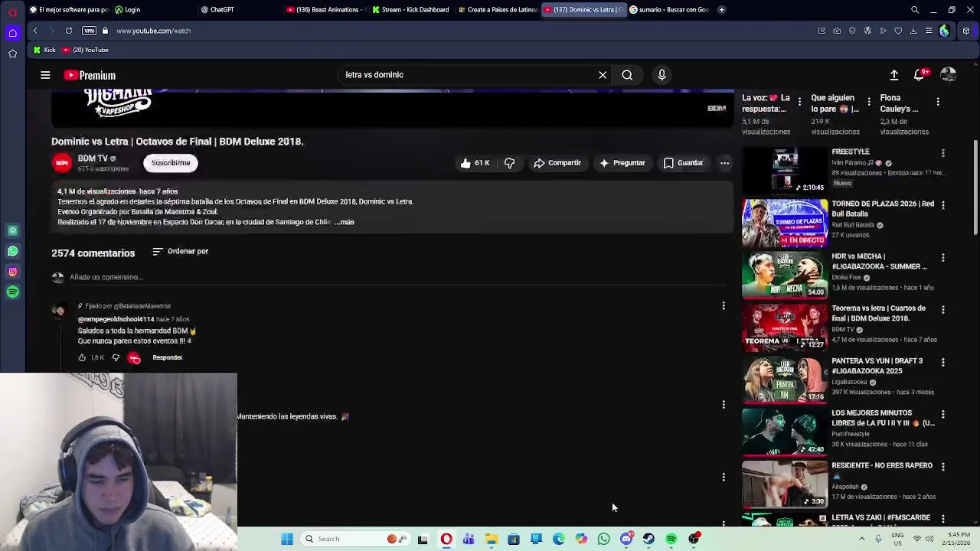Go back with browser back arrow
Image resolution: width=980 pixels, height=551 pixels.
pyautogui.click(x=35, y=31)
